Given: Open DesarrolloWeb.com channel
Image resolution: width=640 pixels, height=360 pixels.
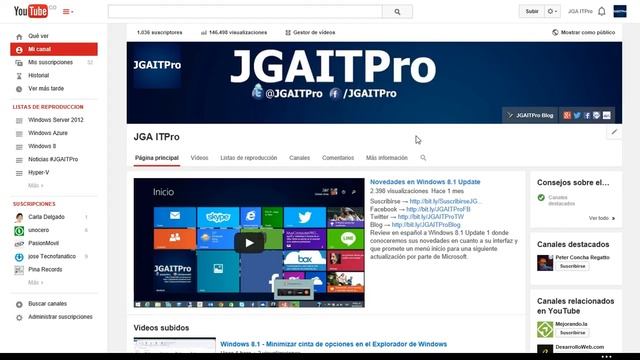Looking at the screenshot, I should [580, 347].
